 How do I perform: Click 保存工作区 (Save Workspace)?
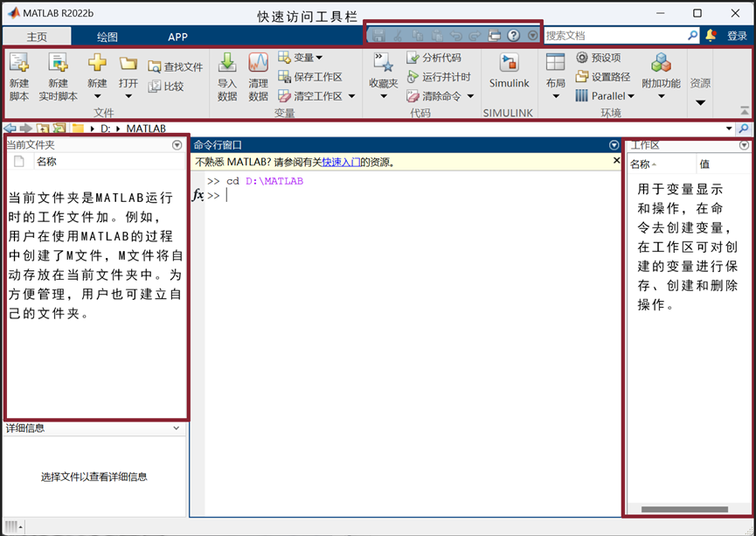[310, 77]
